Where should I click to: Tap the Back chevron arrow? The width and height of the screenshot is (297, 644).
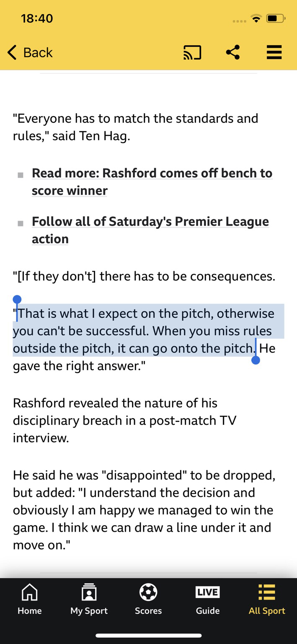[12, 53]
